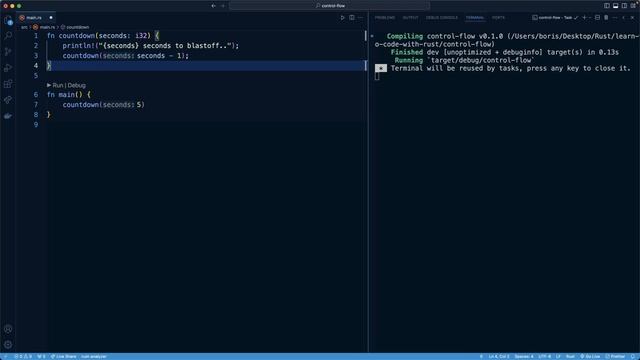Change language mode Rust in status bar

(570, 356)
